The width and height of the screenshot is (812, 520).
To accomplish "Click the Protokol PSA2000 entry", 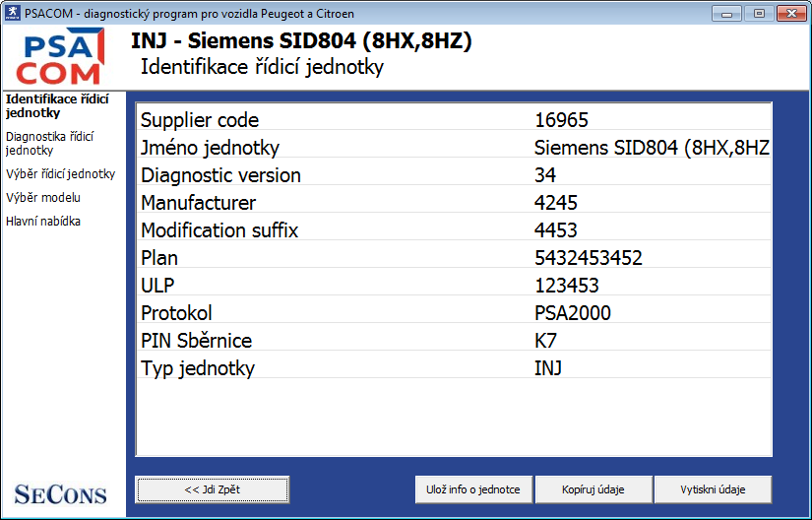I will point(572,313).
